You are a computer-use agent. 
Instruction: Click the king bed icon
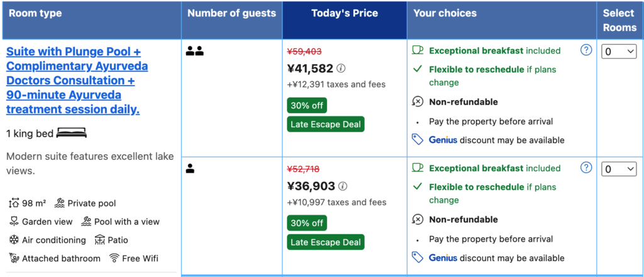71,133
